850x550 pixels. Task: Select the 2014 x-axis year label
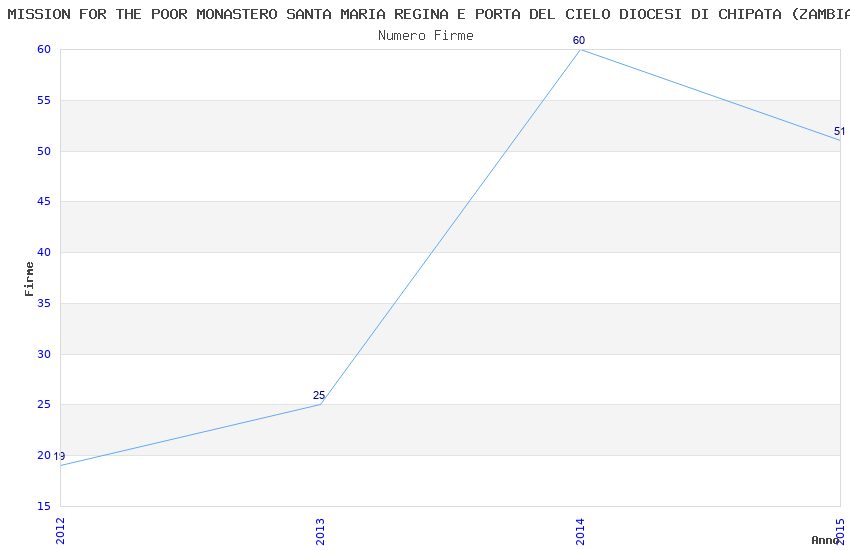pos(580,530)
